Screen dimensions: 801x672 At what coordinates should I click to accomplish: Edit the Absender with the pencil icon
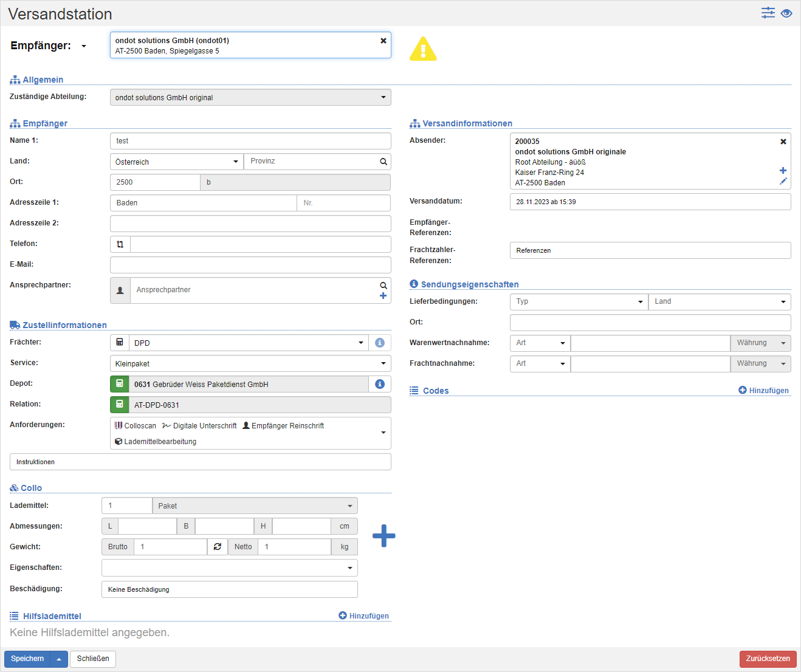coord(783,181)
